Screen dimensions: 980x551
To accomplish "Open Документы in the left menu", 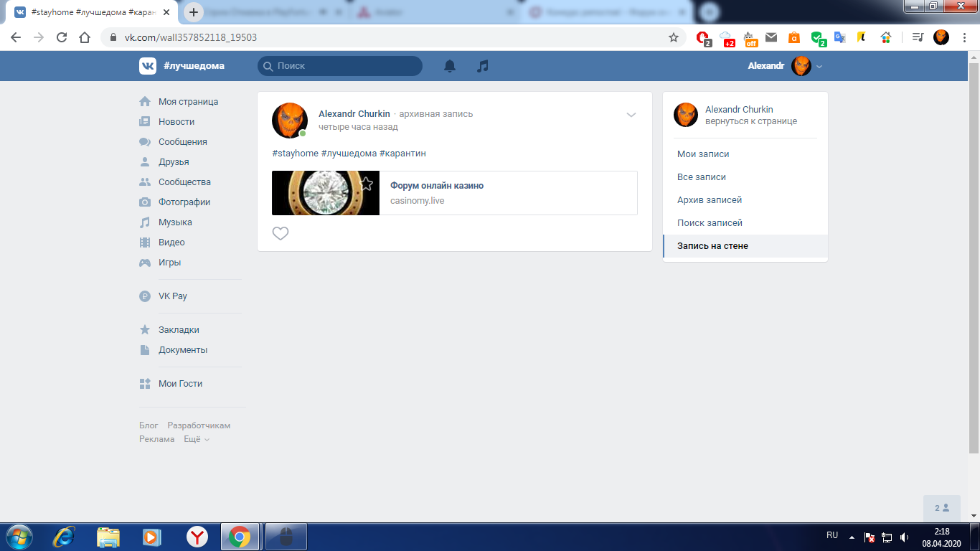I will (183, 350).
